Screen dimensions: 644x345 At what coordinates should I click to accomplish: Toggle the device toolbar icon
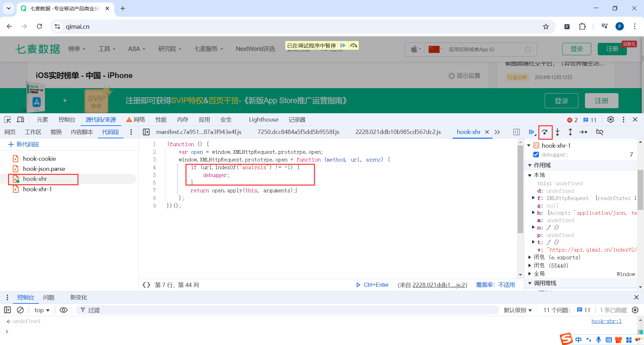pyautogui.click(x=20, y=120)
